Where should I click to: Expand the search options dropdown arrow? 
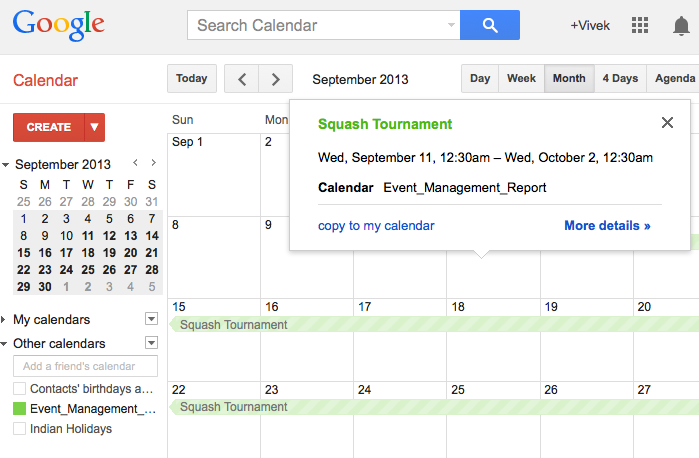click(451, 25)
